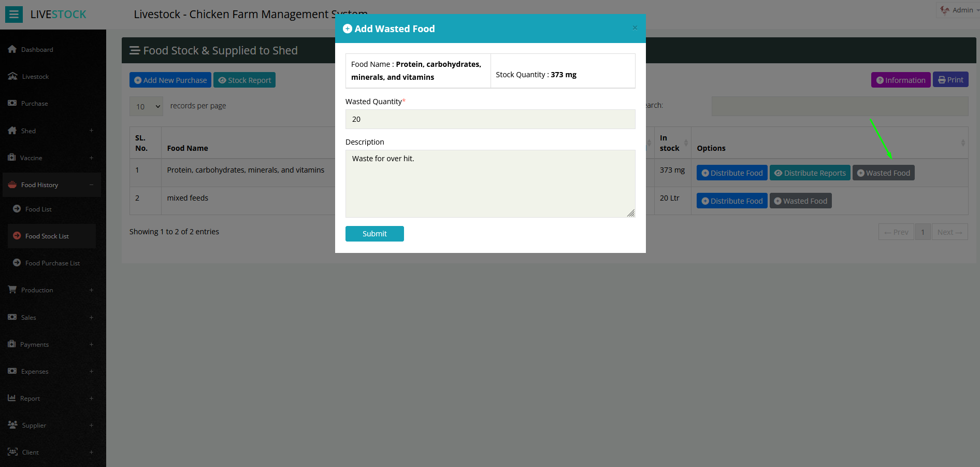
Task: Open Food Purchase List menu item
Action: (x=52, y=263)
